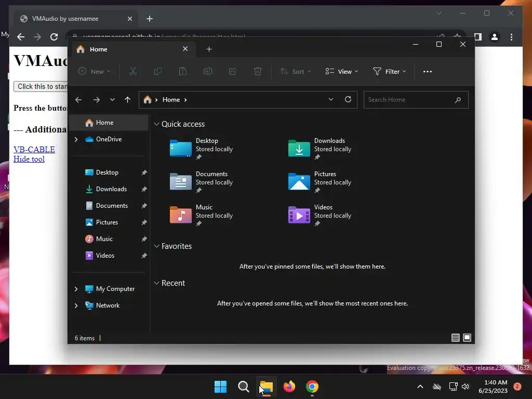Click the Rename icon in File Explorer toolbar
Image resolution: width=532 pixels, height=399 pixels.
208,71
